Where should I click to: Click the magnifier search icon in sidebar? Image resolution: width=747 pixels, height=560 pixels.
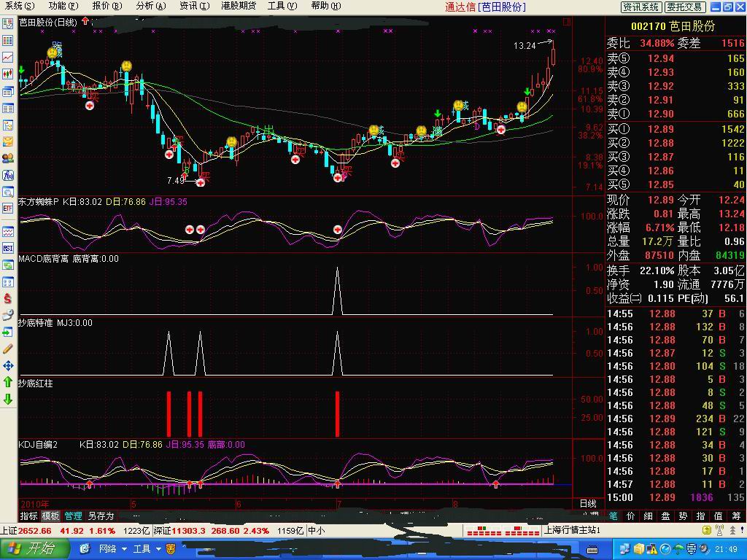[8, 192]
